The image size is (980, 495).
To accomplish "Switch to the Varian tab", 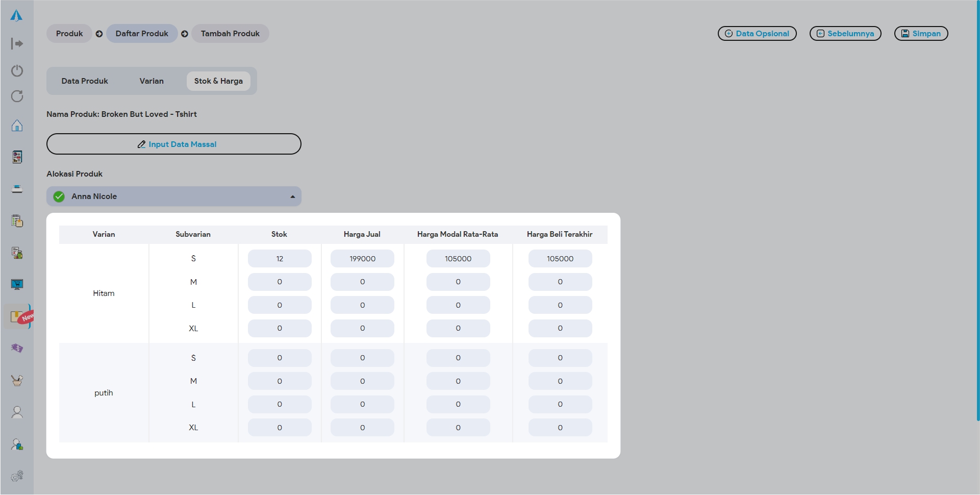I will click(x=152, y=81).
